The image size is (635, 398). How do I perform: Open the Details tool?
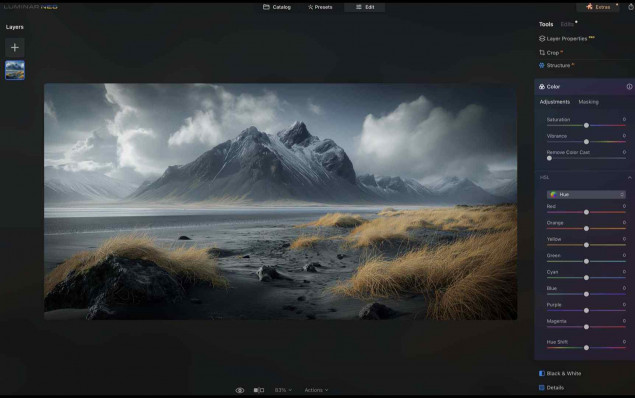(551, 387)
